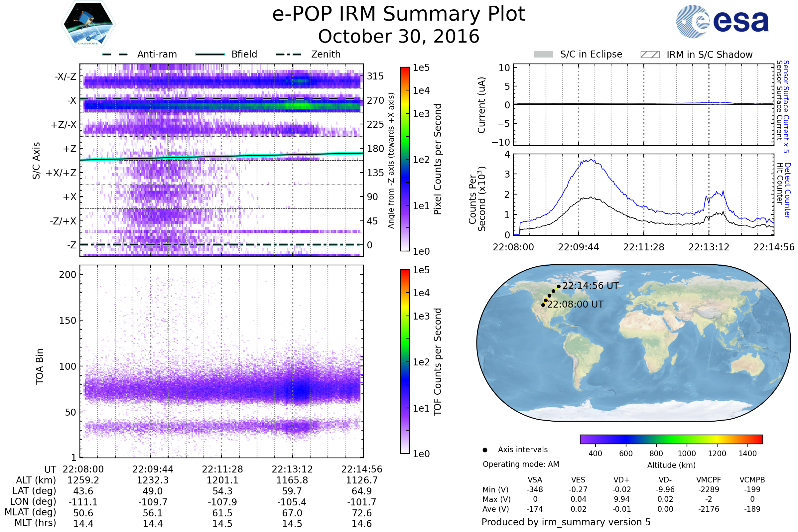Screen dimensions: 798x532
Task: Click the Anti-ram dashed legend line
Action: click(115, 54)
